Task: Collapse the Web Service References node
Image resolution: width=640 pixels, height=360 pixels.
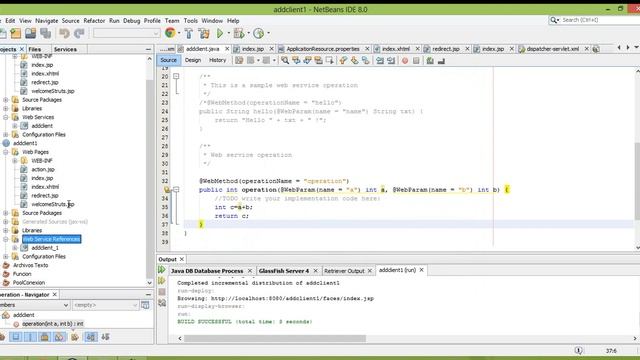Action: pos(6,239)
